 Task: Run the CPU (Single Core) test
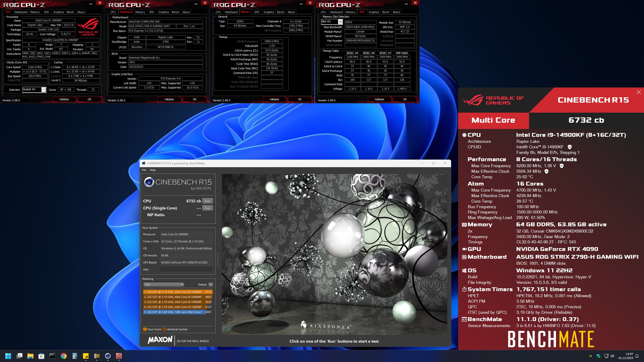tap(208, 208)
